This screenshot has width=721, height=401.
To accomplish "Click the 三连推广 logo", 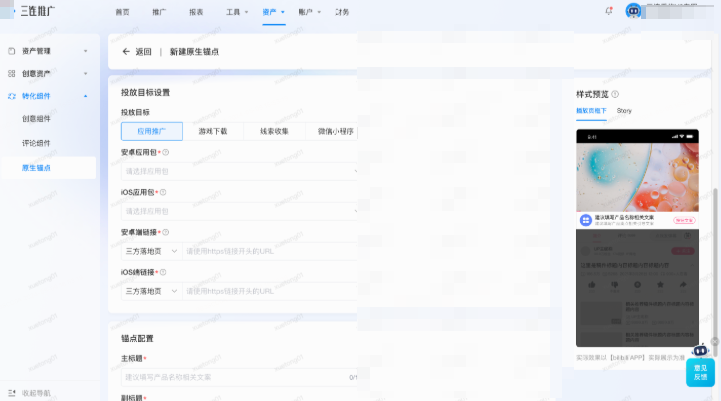I will (x=37, y=11).
